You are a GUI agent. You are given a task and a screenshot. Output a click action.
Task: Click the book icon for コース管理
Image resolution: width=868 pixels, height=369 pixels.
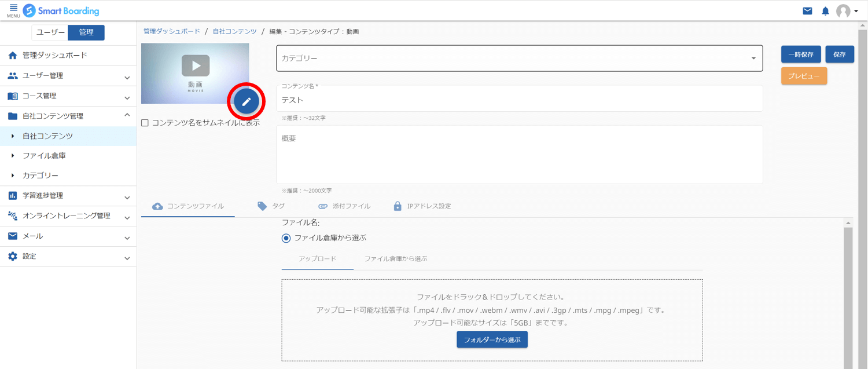pyautogui.click(x=13, y=96)
